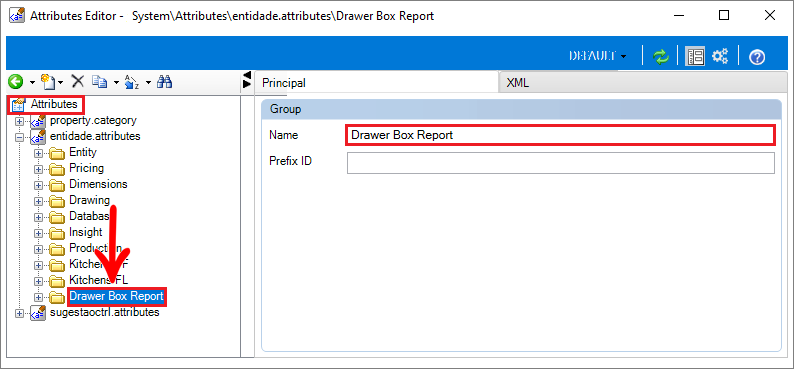Viewport: 794px width, 369px height.
Task: Expand the property.category node
Action: (x=20, y=121)
